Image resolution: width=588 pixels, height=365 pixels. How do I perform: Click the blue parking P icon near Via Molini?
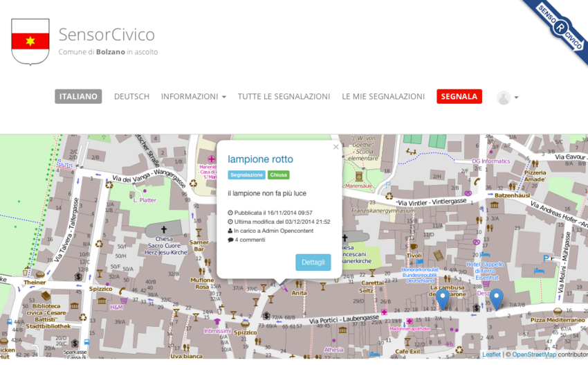(x=546, y=258)
